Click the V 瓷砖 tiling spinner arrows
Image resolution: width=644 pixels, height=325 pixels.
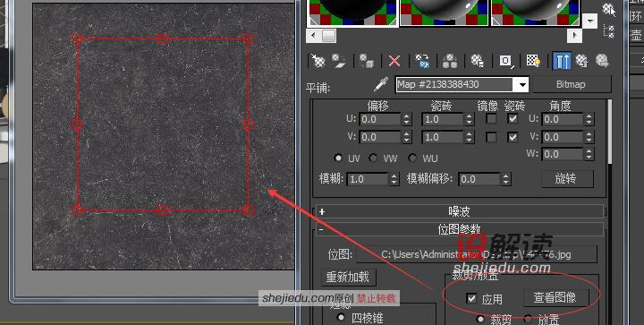(x=470, y=137)
